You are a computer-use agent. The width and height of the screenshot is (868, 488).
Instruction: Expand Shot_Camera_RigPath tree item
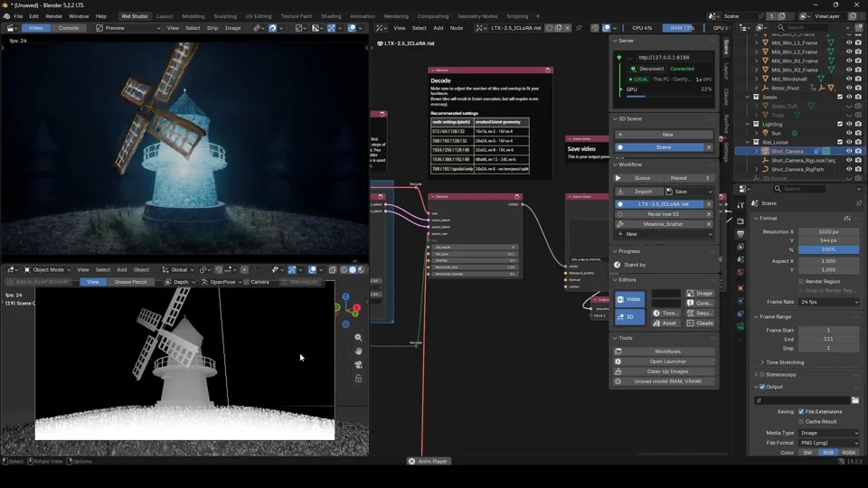pos(757,169)
